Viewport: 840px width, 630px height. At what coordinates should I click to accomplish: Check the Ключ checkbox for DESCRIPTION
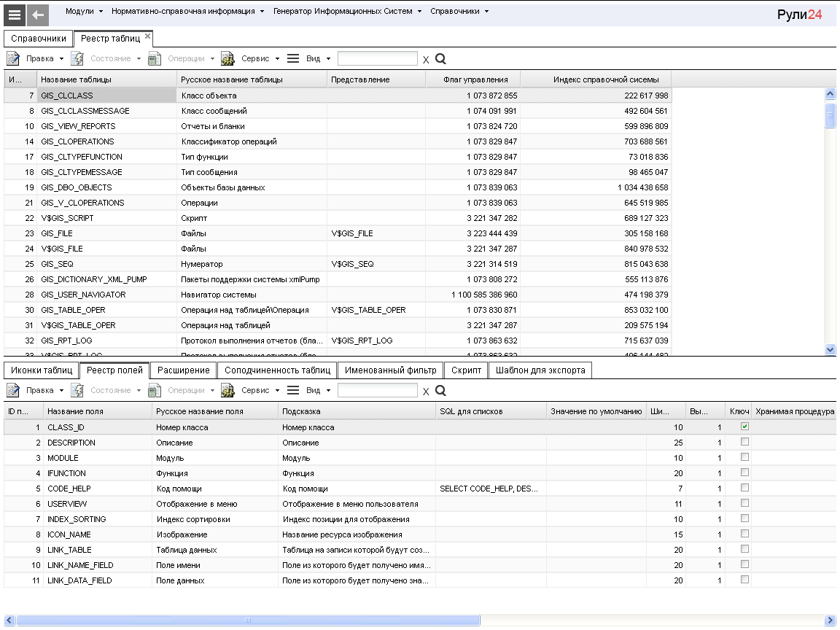tap(744, 442)
